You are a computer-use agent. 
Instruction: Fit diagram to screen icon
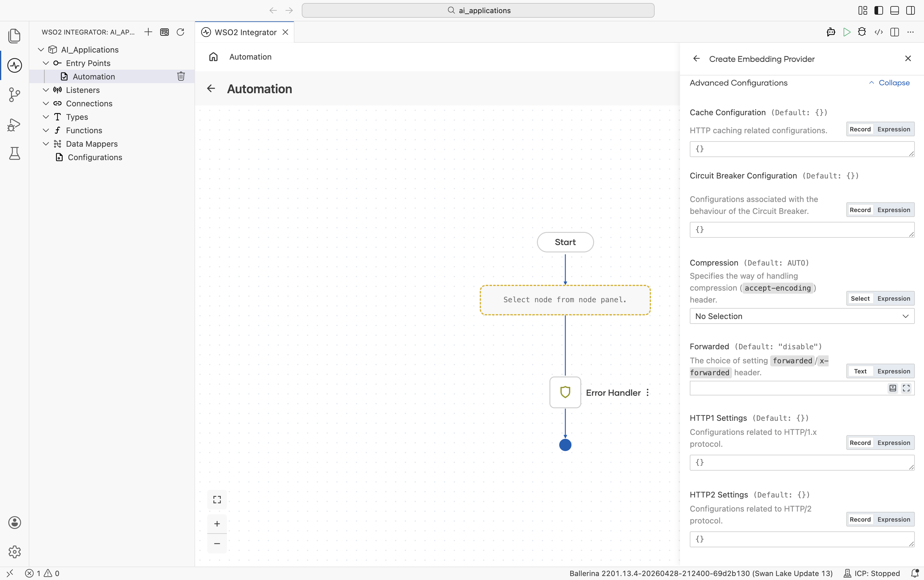click(x=217, y=499)
